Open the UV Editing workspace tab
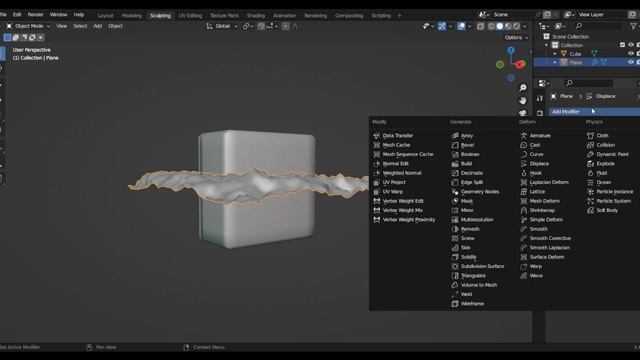The height and width of the screenshot is (360, 640). click(x=190, y=16)
